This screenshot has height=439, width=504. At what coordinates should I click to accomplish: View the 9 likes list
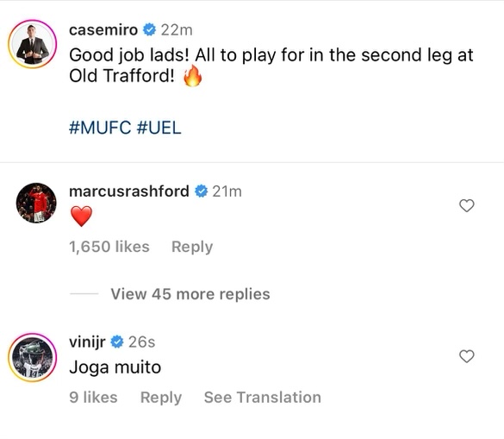pyautogui.click(x=93, y=397)
